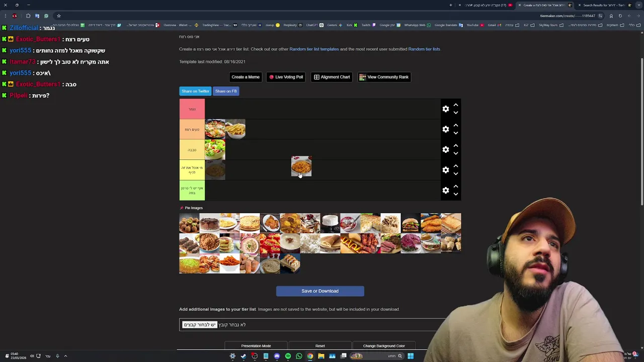The width and height of the screenshot is (644, 362).
Task: Open Discord from the taskbar
Action: tap(277, 356)
